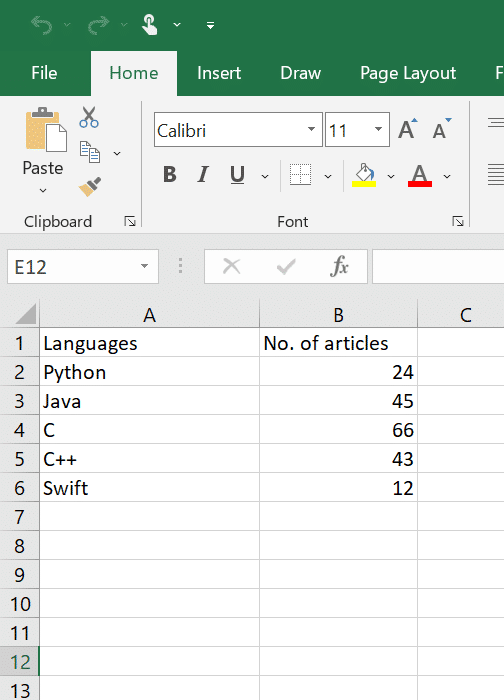Toggle Bold formatting
Viewport: 504px width, 700px height.
(x=170, y=175)
